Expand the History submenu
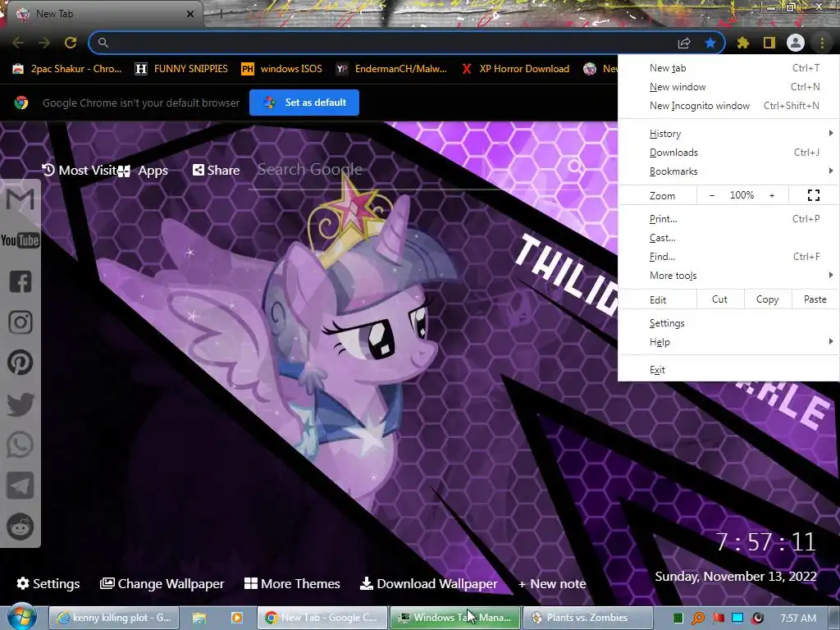The height and width of the screenshot is (630, 840). point(728,134)
